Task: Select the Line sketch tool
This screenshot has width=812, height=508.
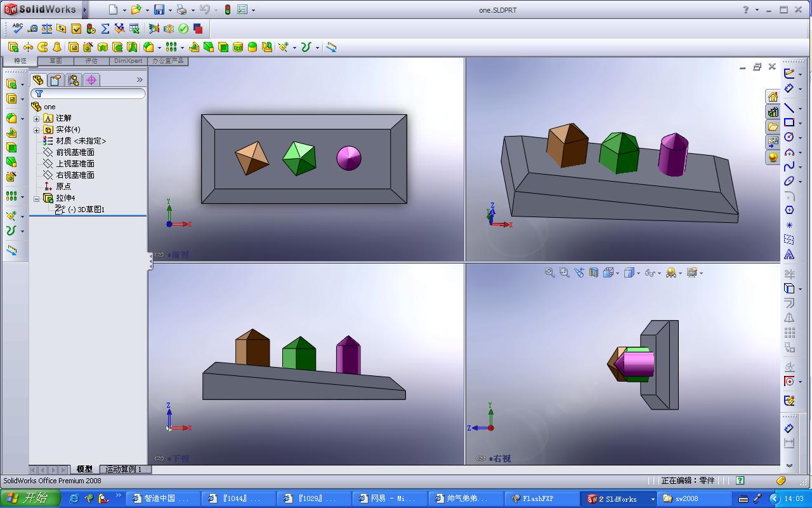Action: [x=789, y=108]
